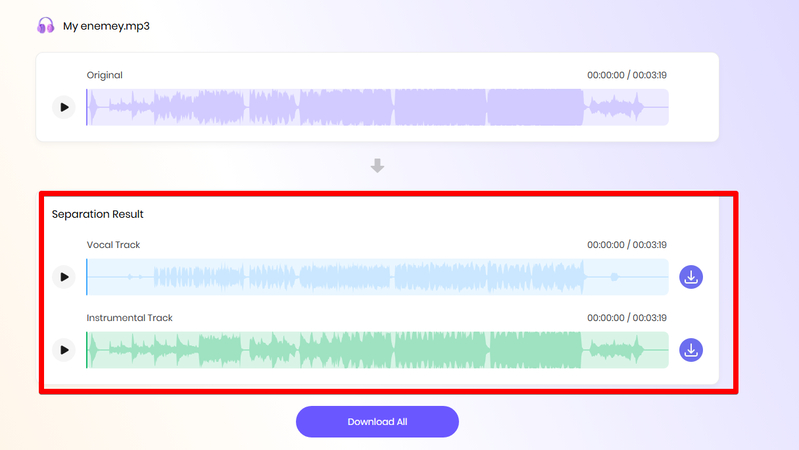Screen dimensions: 799x450
Task: Click the Vocal Track label
Action: [114, 245]
